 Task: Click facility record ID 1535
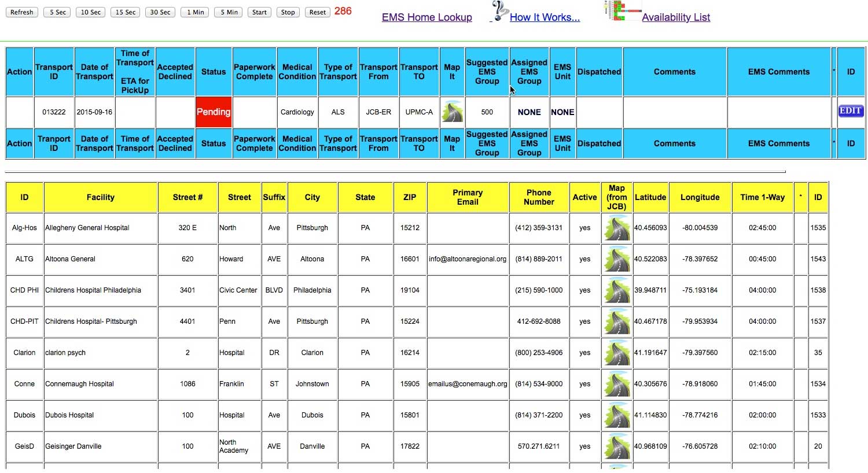(818, 228)
